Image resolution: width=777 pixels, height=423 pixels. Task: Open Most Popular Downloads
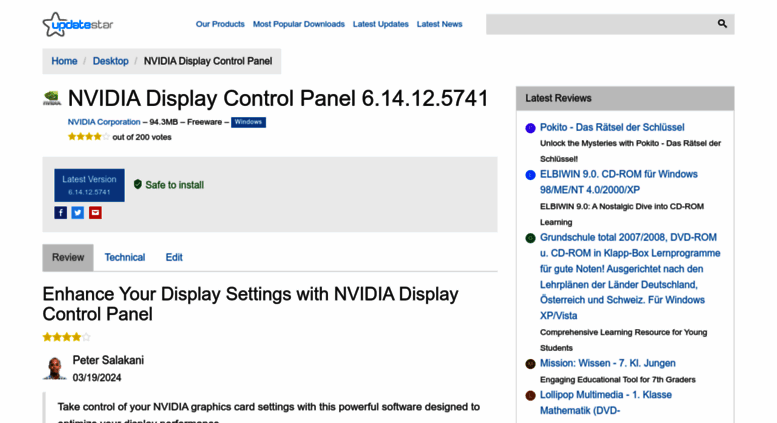point(299,24)
